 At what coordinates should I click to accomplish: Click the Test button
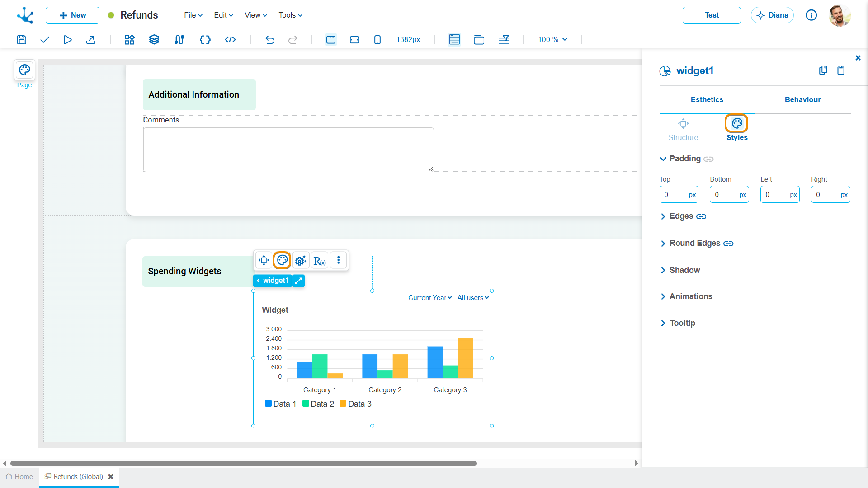click(x=712, y=15)
